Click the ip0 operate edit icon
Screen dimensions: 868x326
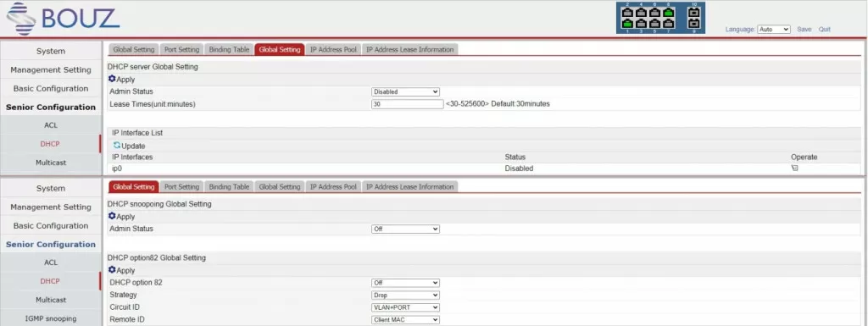tap(795, 169)
